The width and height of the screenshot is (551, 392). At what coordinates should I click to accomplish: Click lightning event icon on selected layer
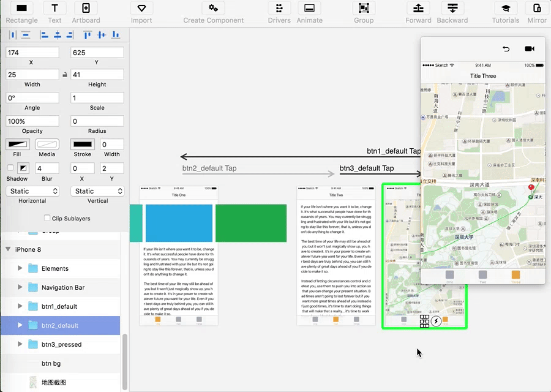[436, 321]
